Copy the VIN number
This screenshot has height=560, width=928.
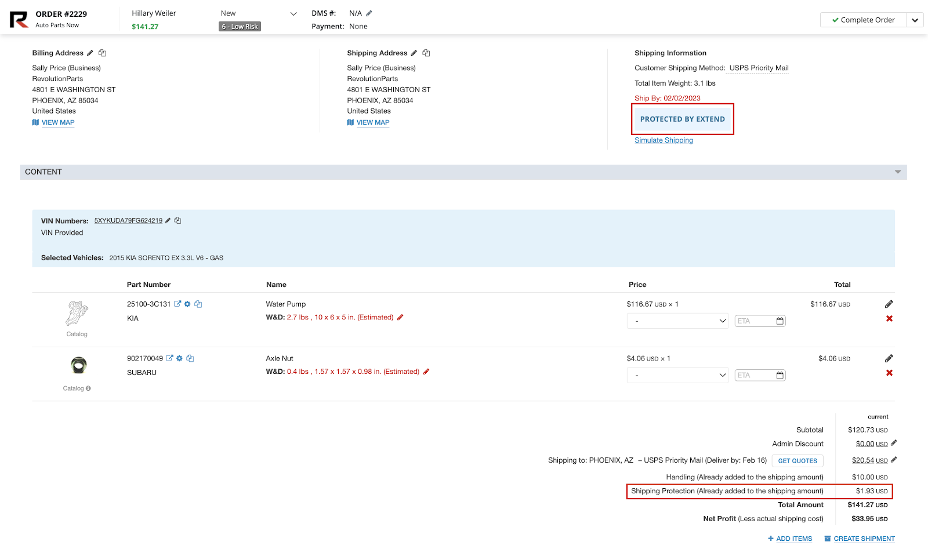click(x=178, y=220)
